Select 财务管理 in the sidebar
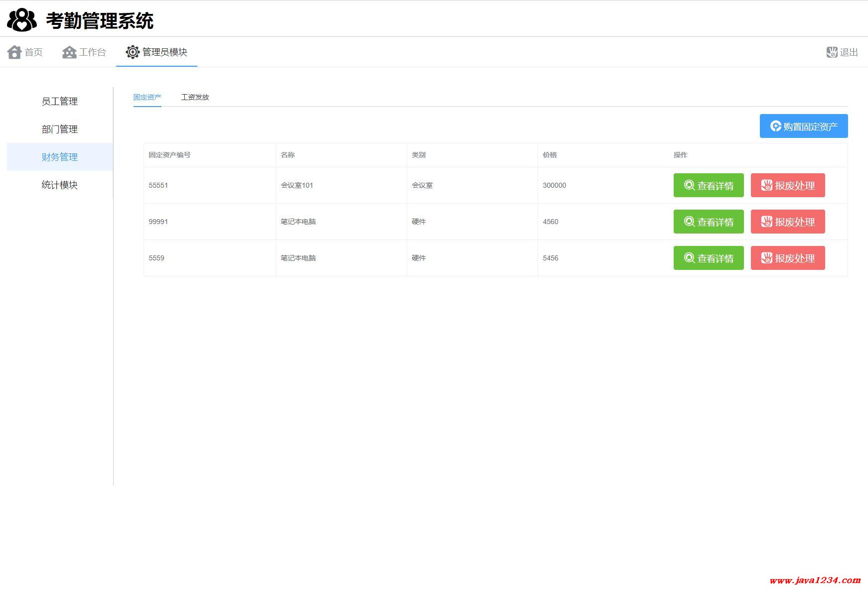This screenshot has width=868, height=592. [x=60, y=157]
